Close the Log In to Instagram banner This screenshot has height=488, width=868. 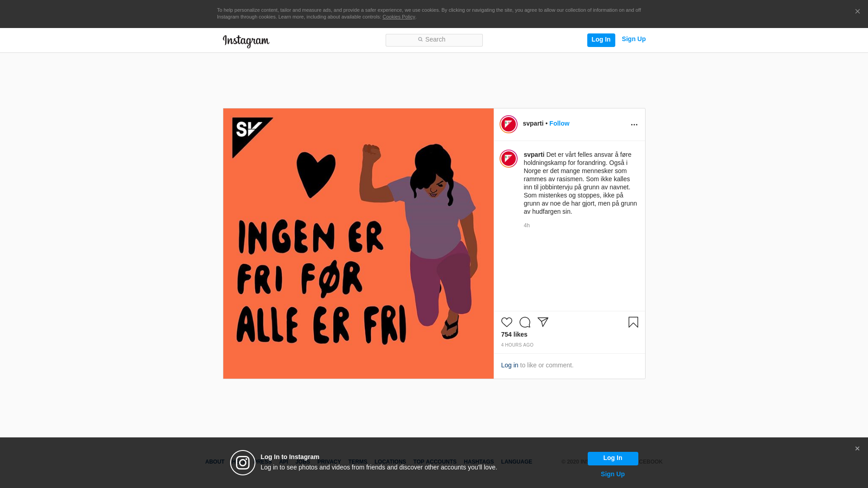[x=857, y=449]
